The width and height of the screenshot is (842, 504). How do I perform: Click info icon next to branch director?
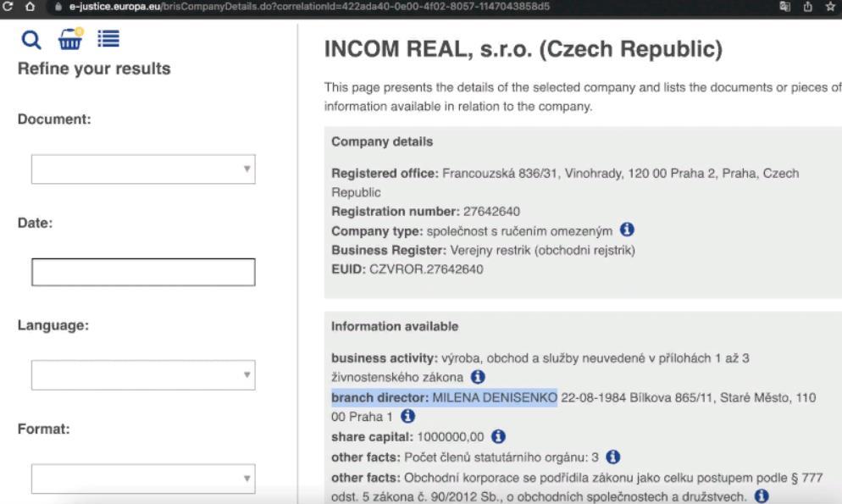click(x=407, y=416)
